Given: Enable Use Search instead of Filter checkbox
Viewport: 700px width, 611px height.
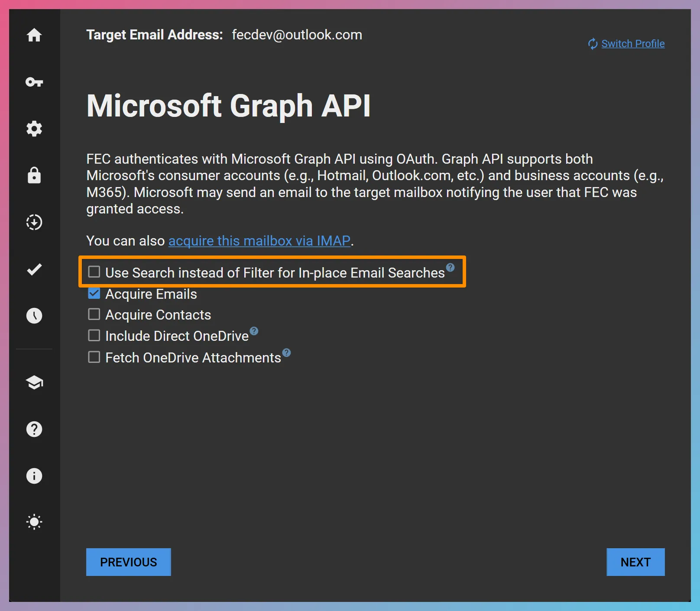Looking at the screenshot, I should click(94, 272).
